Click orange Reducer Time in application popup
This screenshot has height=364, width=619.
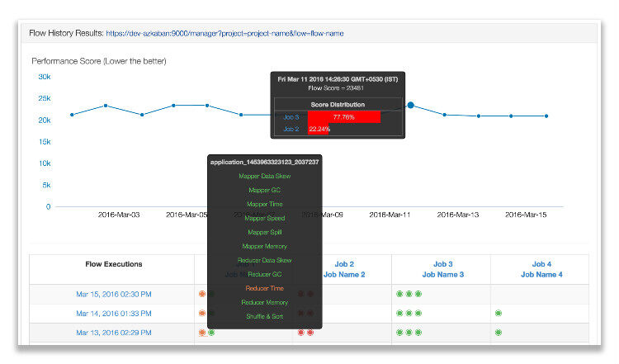pos(264,288)
